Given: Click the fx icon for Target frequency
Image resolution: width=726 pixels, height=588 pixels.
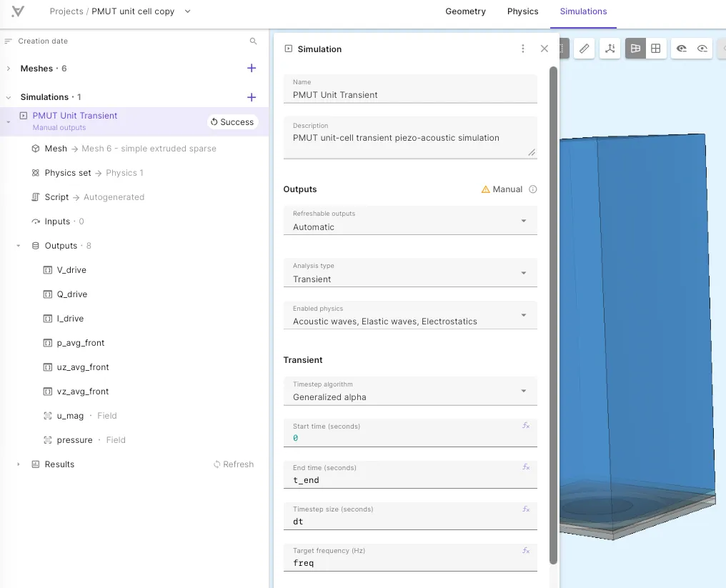Looking at the screenshot, I should pyautogui.click(x=526, y=551).
